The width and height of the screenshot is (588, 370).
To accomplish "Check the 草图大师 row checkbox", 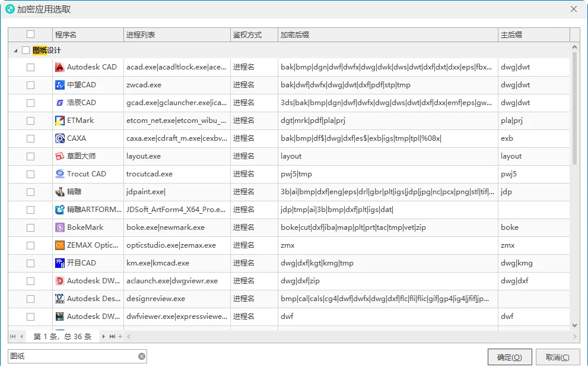I will coord(31,156).
